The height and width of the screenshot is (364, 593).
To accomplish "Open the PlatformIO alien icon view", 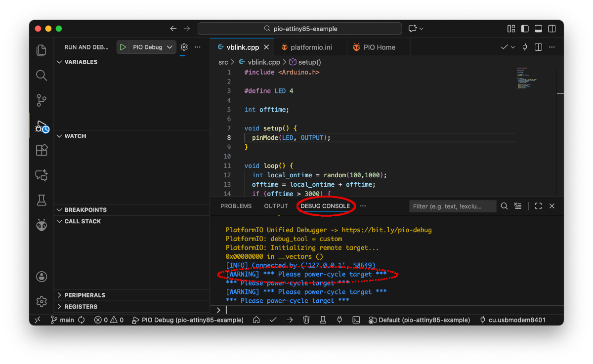I will pos(42,225).
